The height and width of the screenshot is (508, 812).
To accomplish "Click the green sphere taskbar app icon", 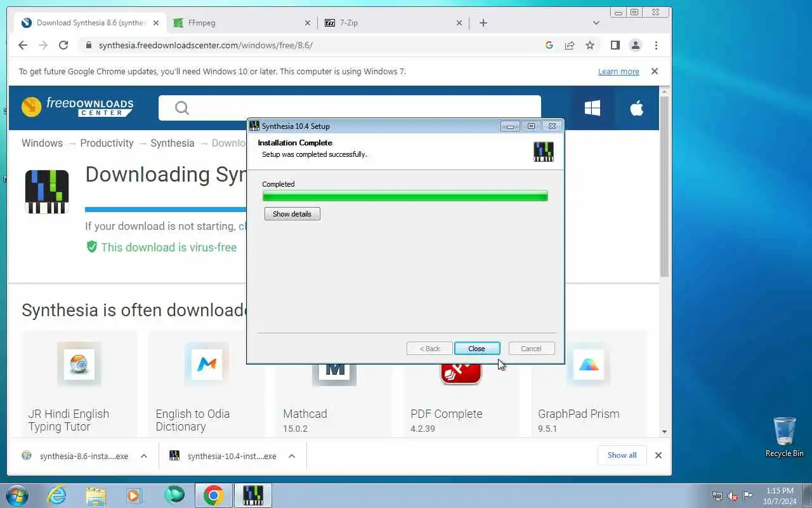I will pyautogui.click(x=174, y=495).
